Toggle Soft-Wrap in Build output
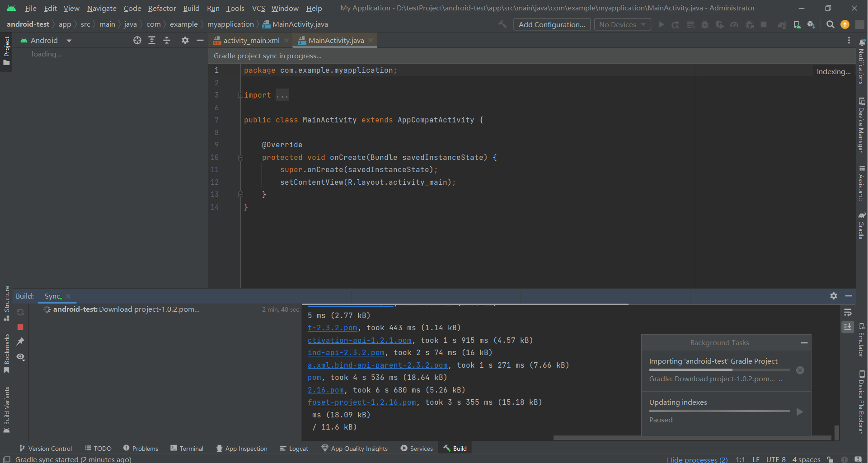868x463 pixels. tap(848, 312)
